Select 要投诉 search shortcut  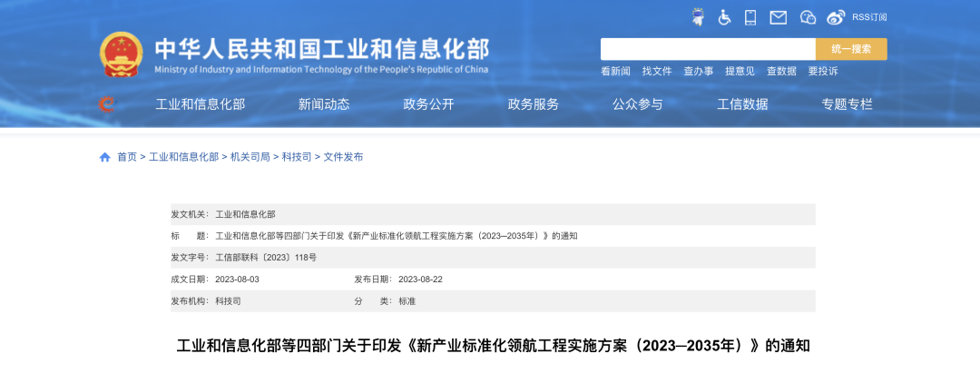pyautogui.click(x=822, y=71)
